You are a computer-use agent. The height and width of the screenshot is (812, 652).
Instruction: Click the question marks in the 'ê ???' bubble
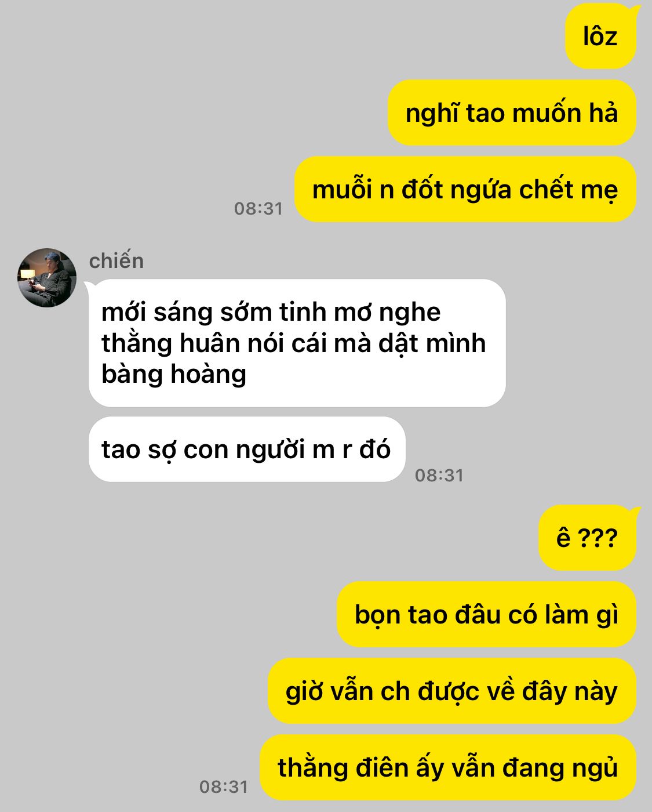(x=599, y=538)
